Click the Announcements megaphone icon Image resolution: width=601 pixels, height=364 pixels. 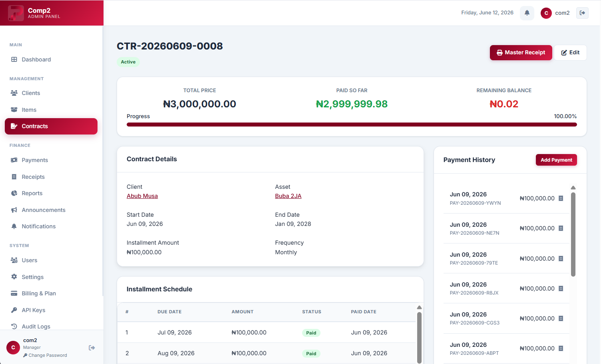coord(14,210)
